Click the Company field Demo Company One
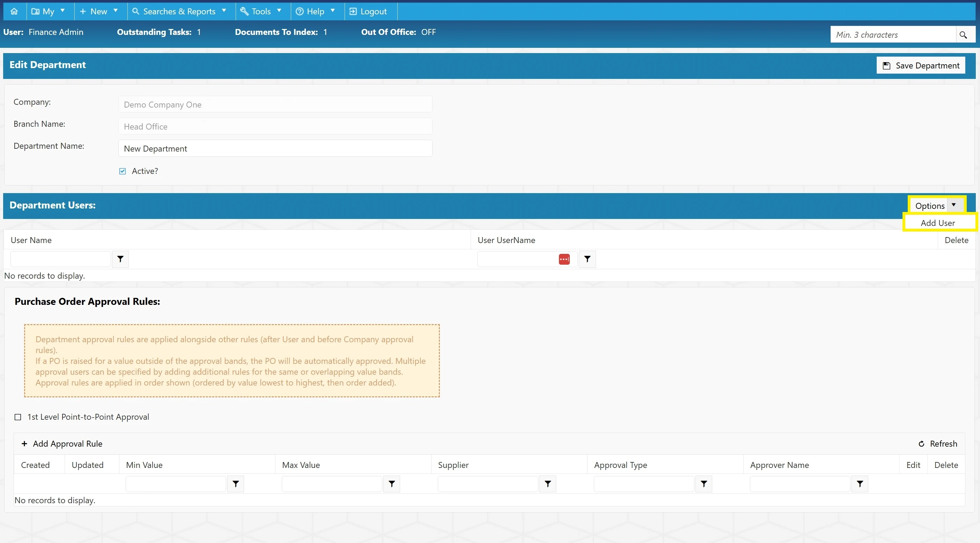980x543 pixels. pos(275,105)
